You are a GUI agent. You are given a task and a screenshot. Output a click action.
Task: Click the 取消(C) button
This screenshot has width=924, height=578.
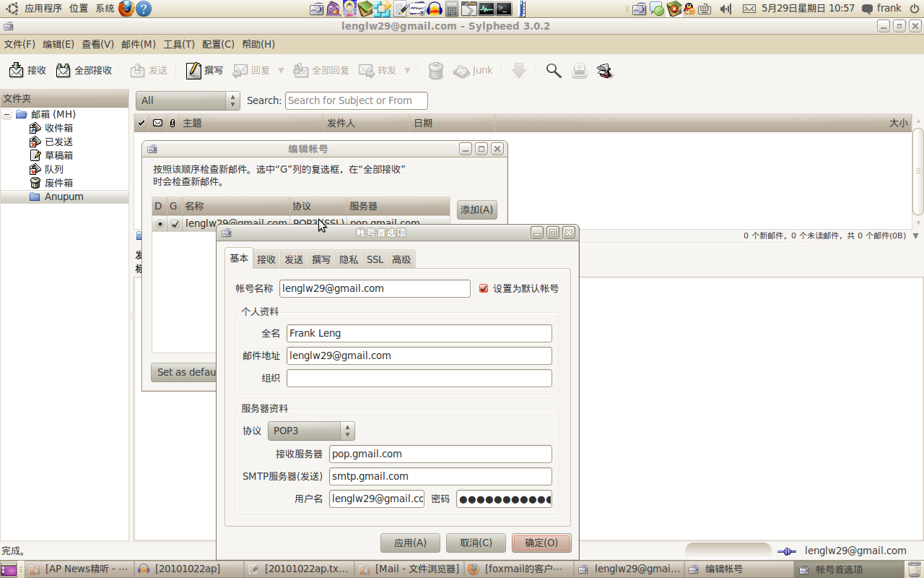point(476,543)
